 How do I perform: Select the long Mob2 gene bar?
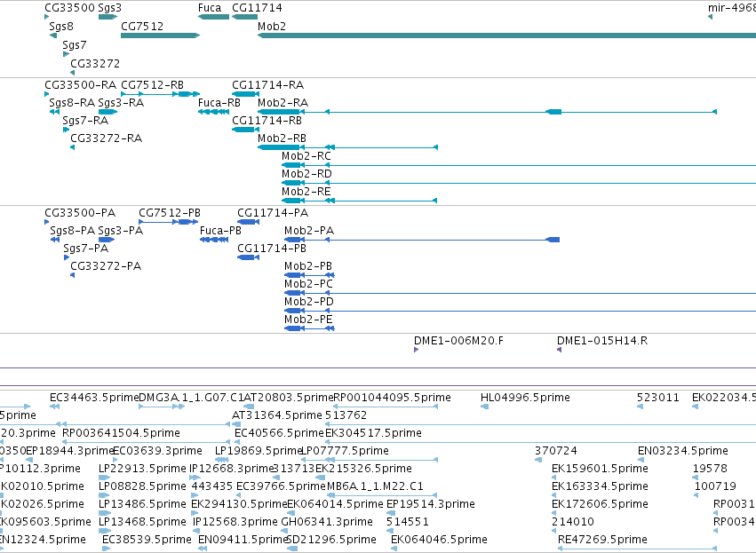506,36
